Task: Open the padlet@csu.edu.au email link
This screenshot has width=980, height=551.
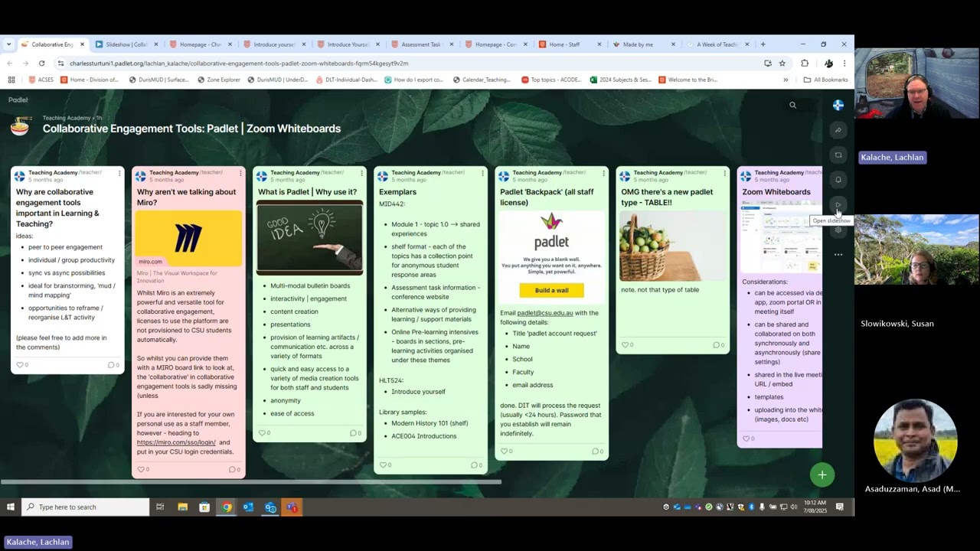Action: (x=544, y=313)
